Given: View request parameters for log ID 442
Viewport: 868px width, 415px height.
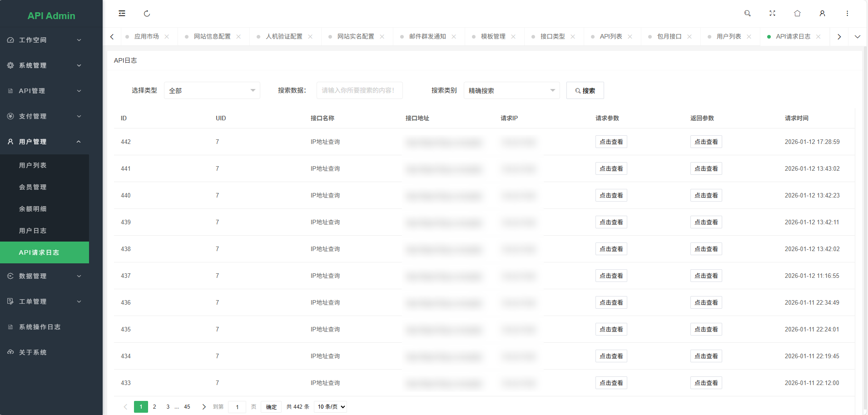Looking at the screenshot, I should pyautogui.click(x=610, y=141).
